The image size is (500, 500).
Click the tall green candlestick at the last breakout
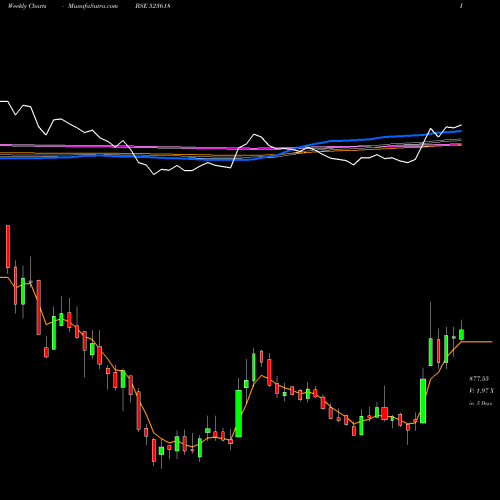click(423, 401)
